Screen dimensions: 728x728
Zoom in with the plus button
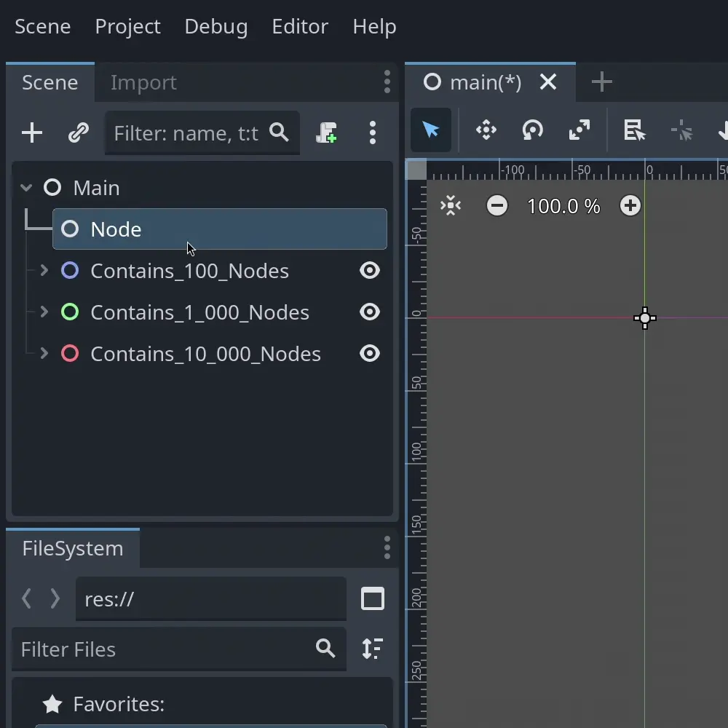click(630, 206)
